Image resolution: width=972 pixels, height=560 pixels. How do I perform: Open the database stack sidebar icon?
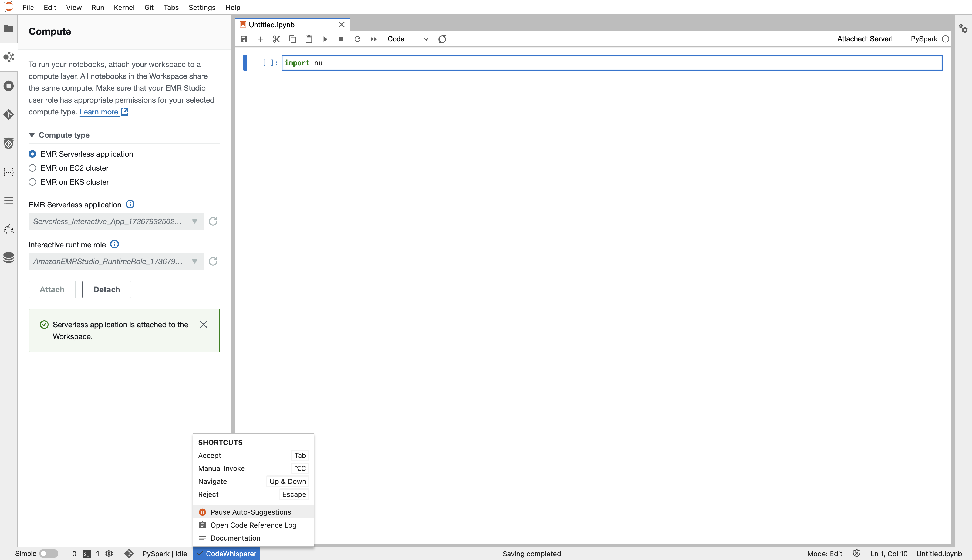8,258
